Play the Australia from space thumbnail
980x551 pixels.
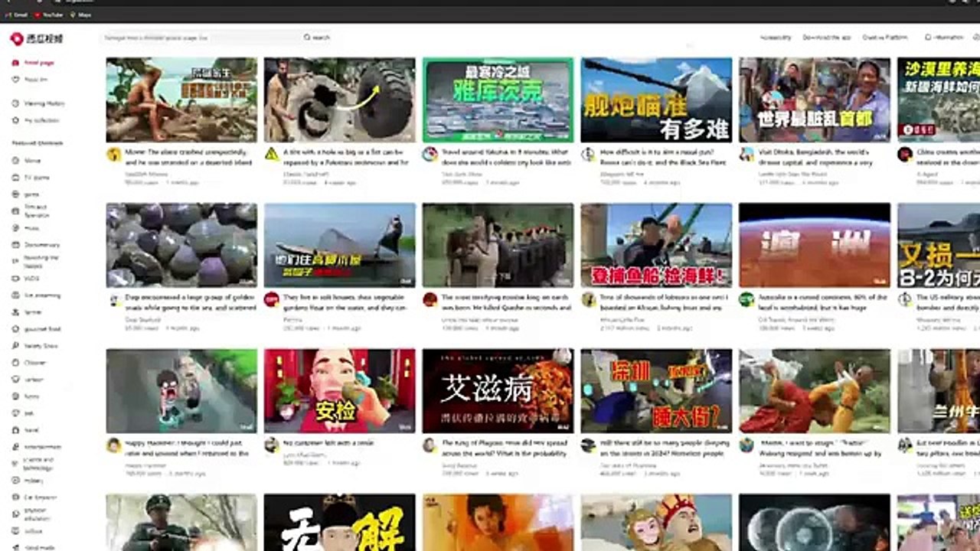tap(815, 245)
